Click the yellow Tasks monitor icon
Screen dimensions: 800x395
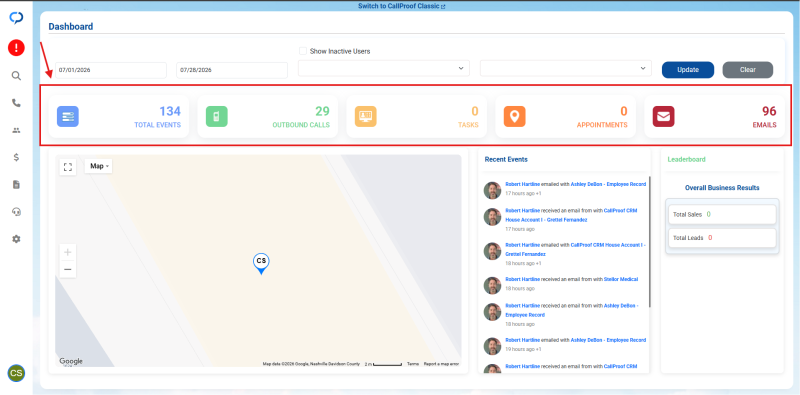tap(366, 116)
